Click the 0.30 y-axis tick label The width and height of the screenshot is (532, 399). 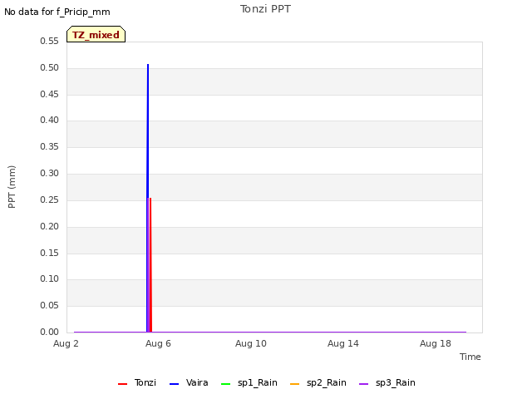(50, 173)
